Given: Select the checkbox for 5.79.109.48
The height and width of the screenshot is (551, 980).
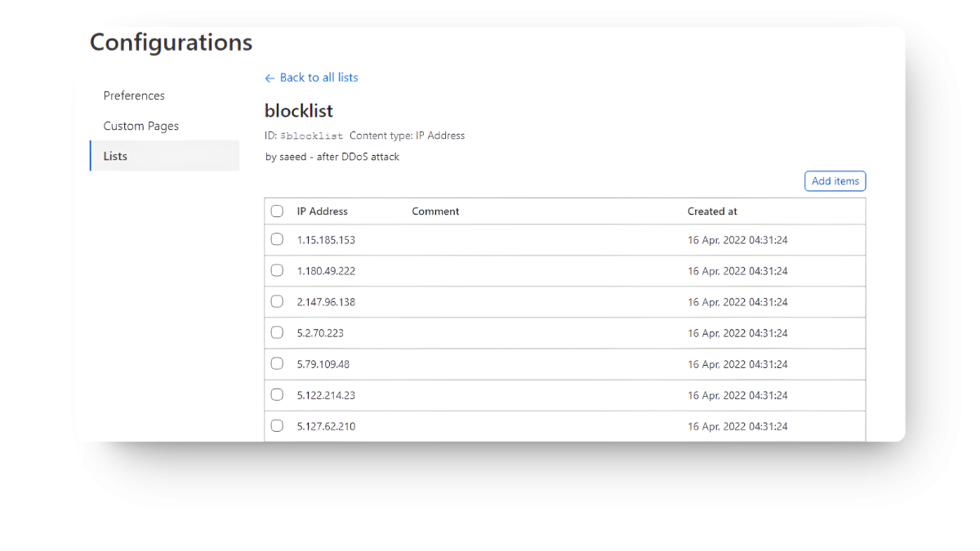Looking at the screenshot, I should click(277, 363).
